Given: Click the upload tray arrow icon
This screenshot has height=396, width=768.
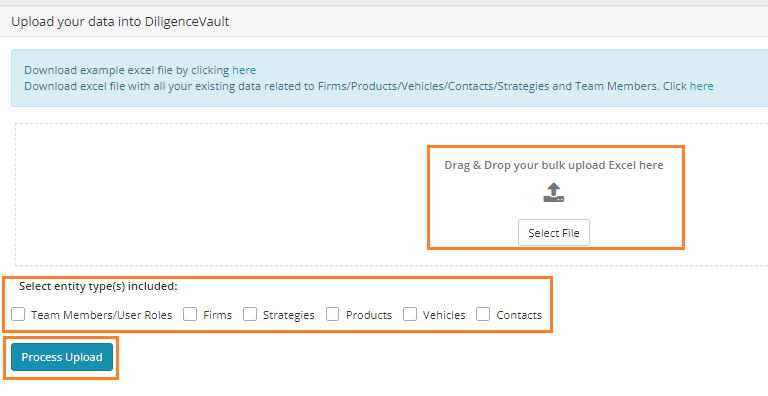Looking at the screenshot, I should tap(553, 192).
